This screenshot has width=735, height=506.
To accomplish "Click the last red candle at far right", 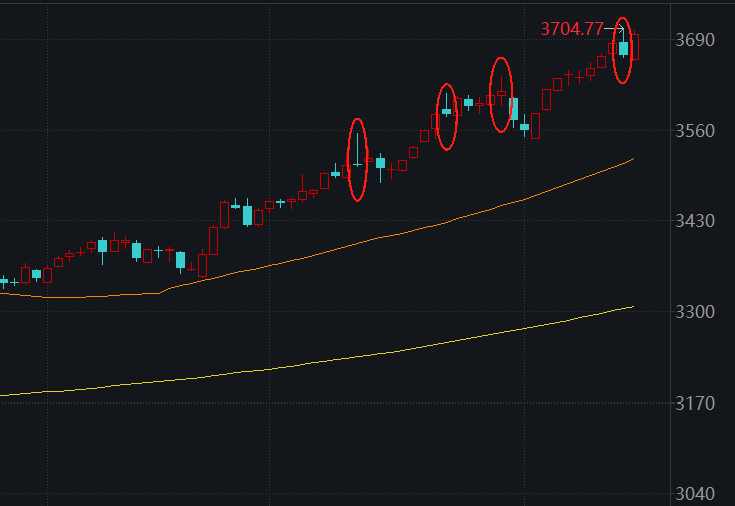I will tap(634, 47).
